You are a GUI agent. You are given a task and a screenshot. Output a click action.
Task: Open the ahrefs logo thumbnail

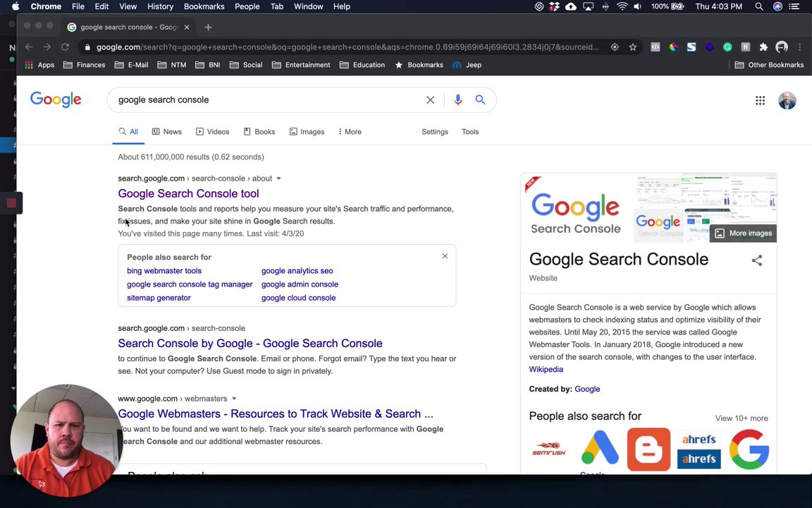pyautogui.click(x=699, y=449)
